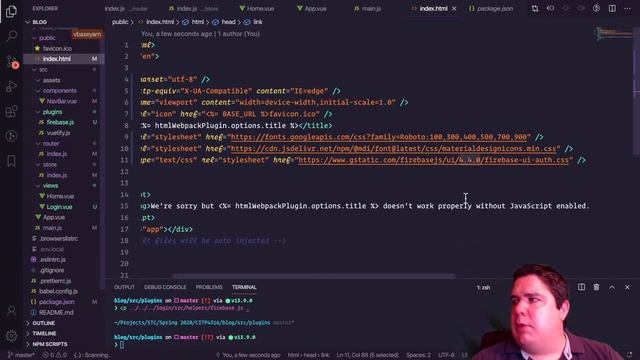Click the compare changes icon in editor toolbar
Image resolution: width=640 pixels, height=360 pixels.
(535, 9)
